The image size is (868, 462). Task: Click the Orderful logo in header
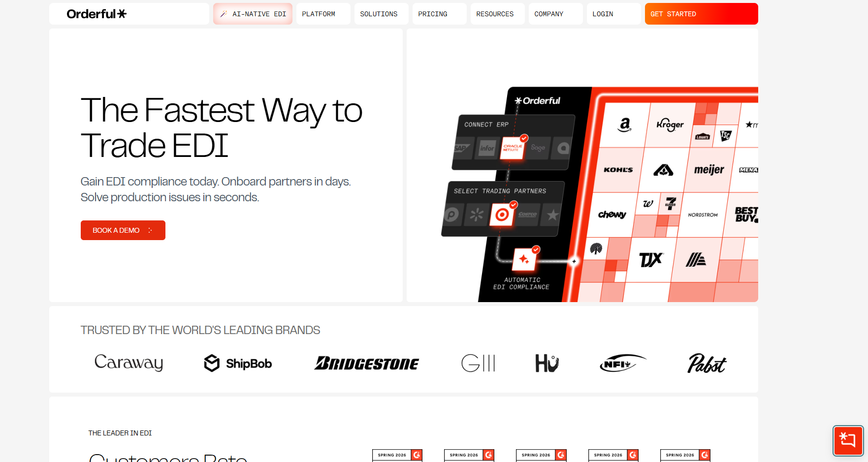(x=96, y=14)
